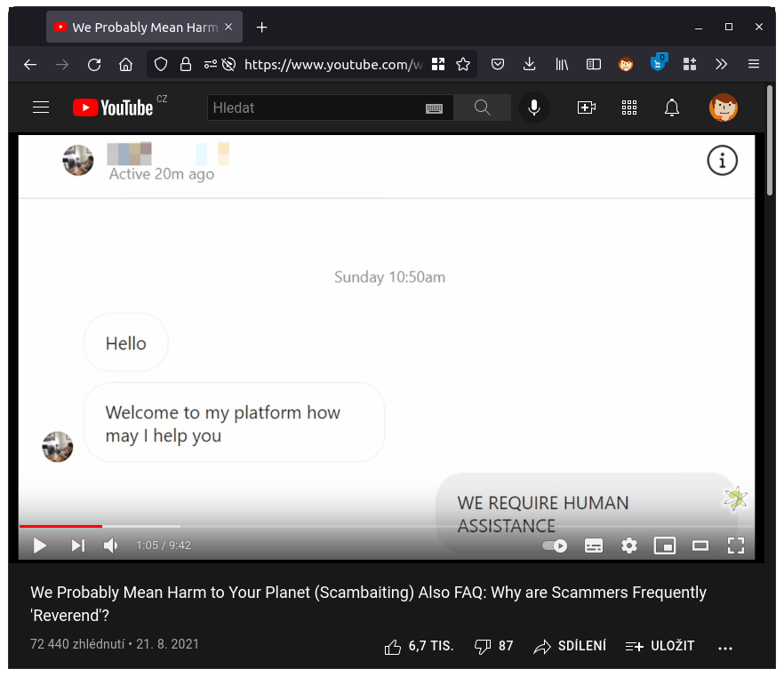Select the YouTube voice search microphone
Screen dimensions: 784x677
(533, 108)
